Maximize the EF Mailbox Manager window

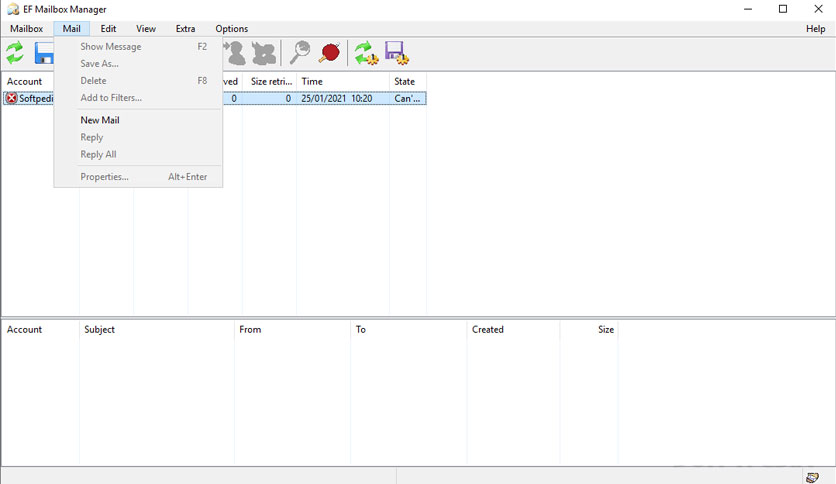point(783,9)
